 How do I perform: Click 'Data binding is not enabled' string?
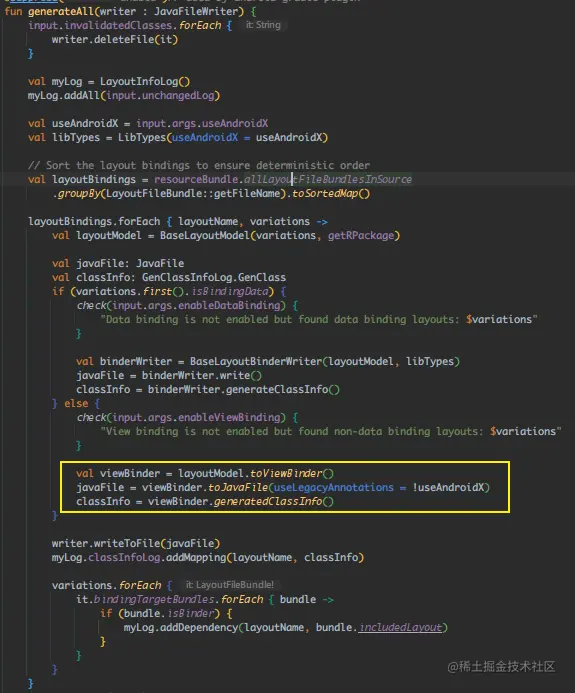coord(319,320)
